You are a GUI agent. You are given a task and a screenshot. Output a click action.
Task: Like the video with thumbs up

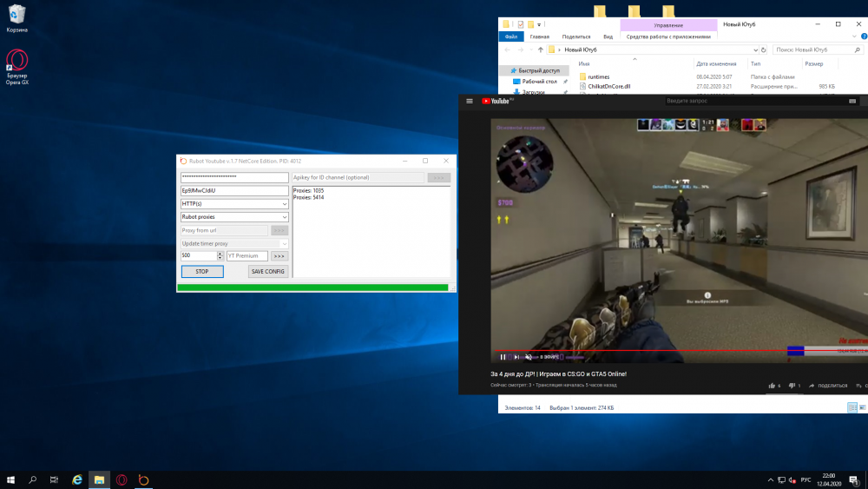(771, 385)
